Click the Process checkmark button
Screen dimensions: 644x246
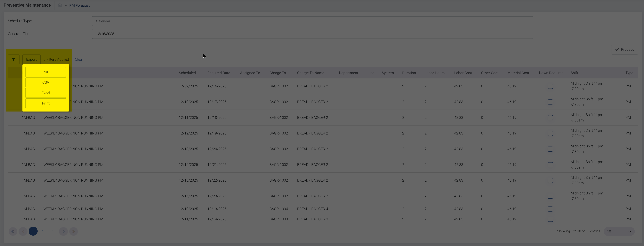click(624, 50)
